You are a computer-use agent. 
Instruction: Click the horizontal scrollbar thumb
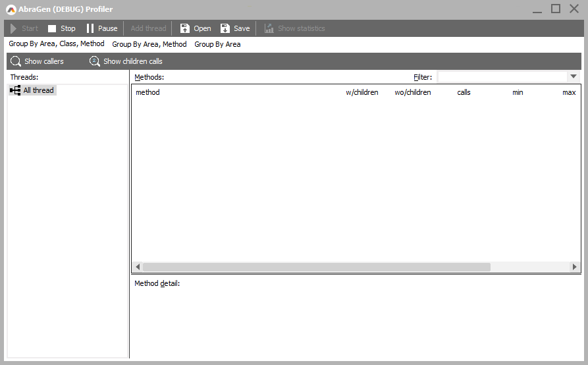pyautogui.click(x=317, y=267)
